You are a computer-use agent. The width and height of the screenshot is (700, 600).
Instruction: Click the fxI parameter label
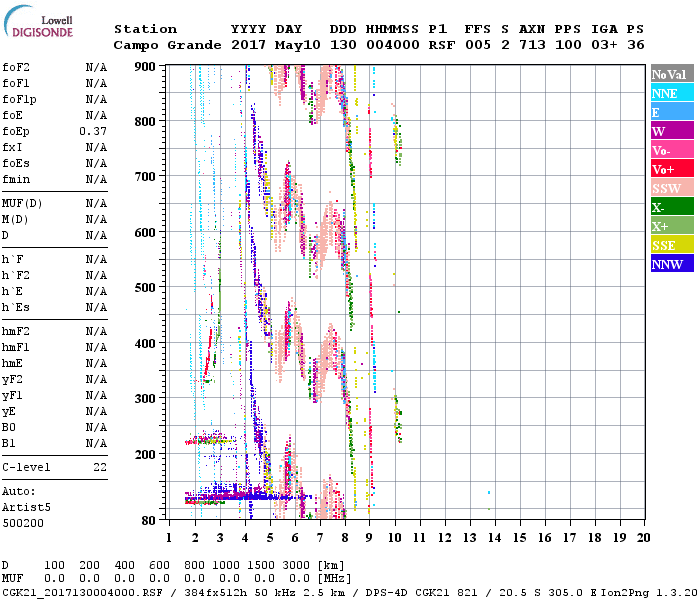(12, 147)
